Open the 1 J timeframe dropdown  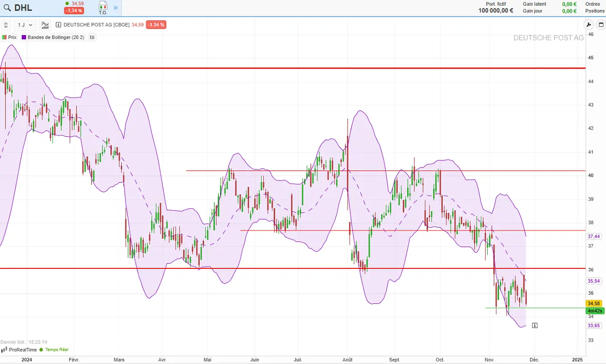coord(25,25)
